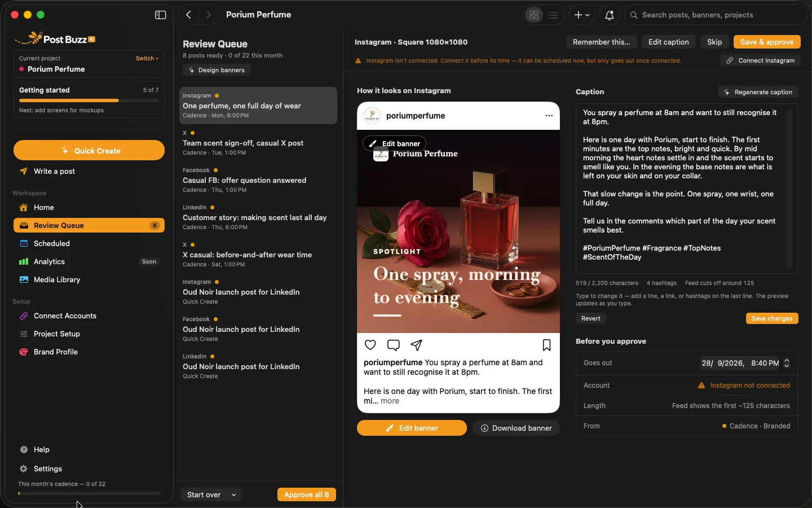The image size is (812, 508).
Task: Click the Brand Profile palette icon
Action: 24,352
